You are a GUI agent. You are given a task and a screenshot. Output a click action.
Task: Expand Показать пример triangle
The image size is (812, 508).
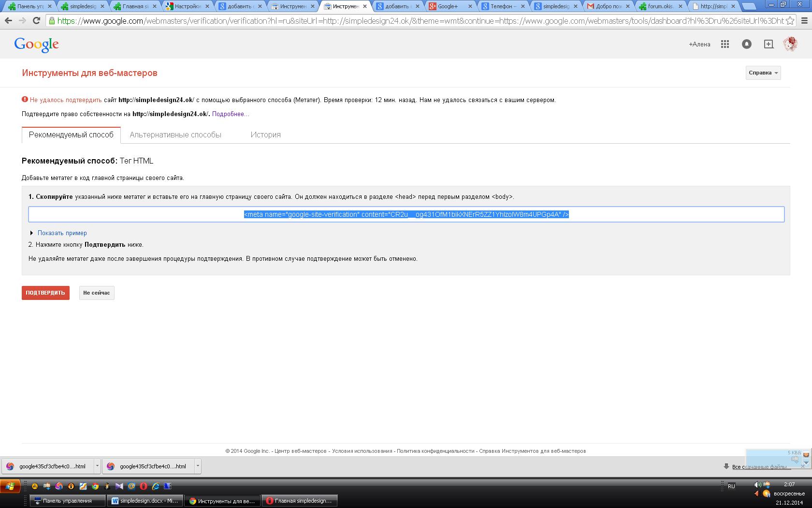click(x=32, y=233)
